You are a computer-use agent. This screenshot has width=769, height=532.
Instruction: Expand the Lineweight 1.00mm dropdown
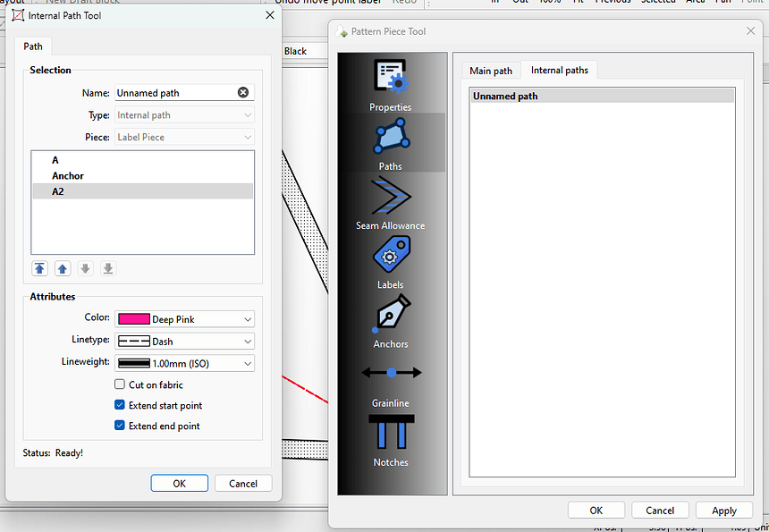184,363
